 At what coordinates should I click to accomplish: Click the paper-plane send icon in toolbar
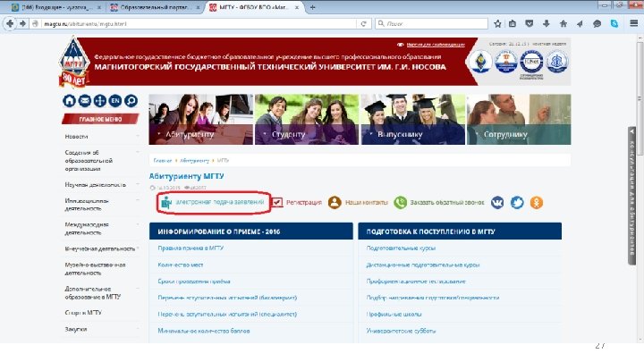click(x=580, y=24)
